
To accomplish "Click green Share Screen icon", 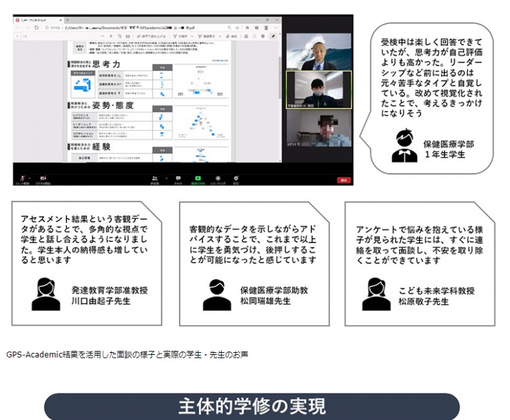I will coord(198,178).
